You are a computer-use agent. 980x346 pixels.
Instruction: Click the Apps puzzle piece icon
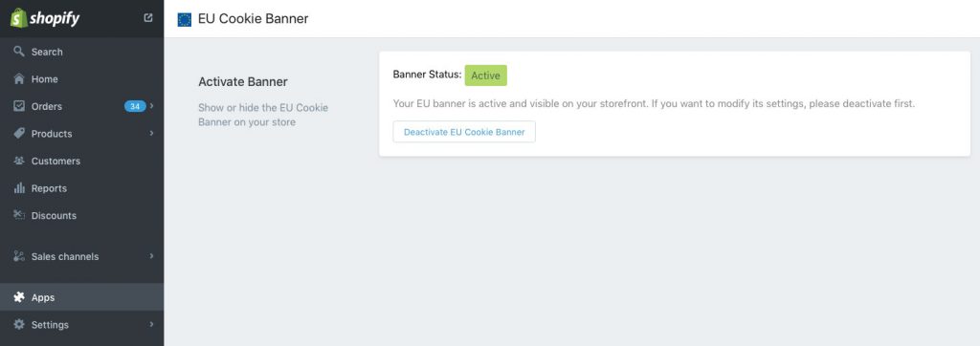click(19, 297)
